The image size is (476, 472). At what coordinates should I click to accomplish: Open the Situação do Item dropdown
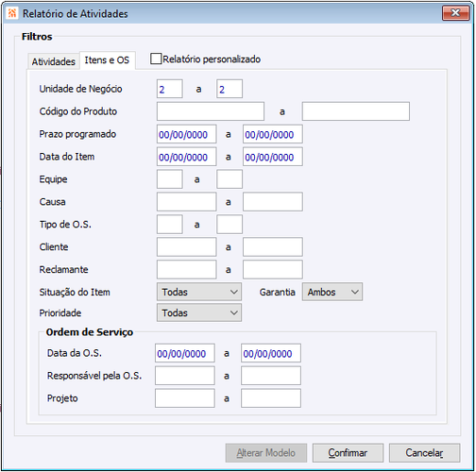199,292
